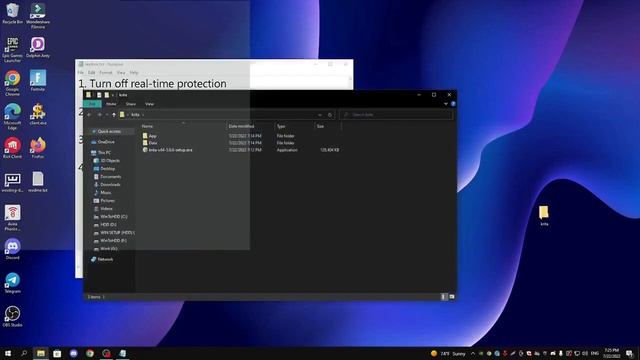Image resolution: width=640 pixels, height=360 pixels.
Task: Select the Riot Client desktop icon
Action: pyautogui.click(x=12, y=148)
